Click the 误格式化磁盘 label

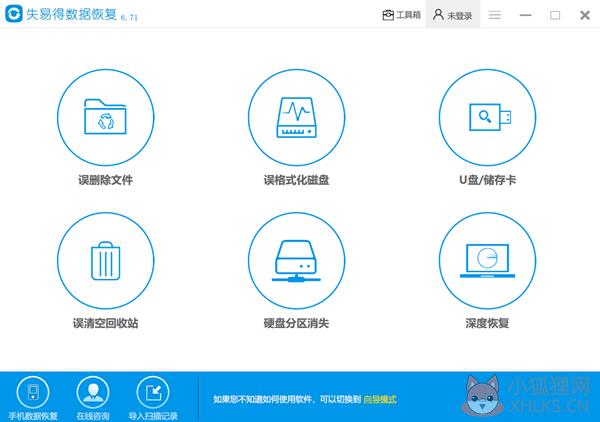[x=296, y=180]
